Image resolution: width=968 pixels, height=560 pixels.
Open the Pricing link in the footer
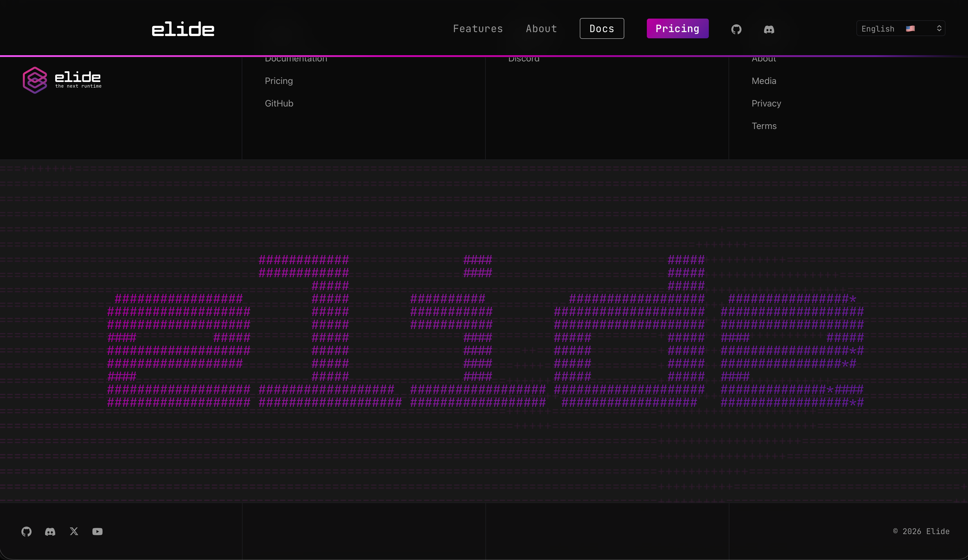click(x=279, y=81)
